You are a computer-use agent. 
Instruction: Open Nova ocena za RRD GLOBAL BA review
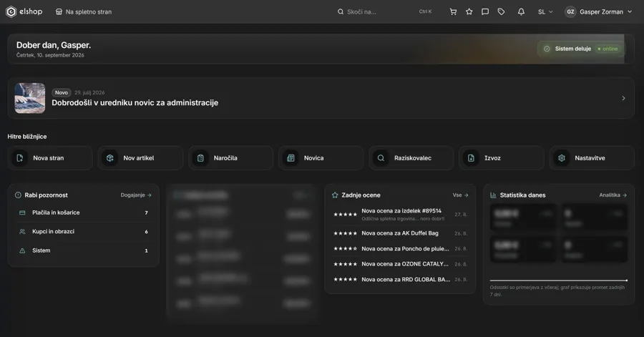pyautogui.click(x=400, y=280)
